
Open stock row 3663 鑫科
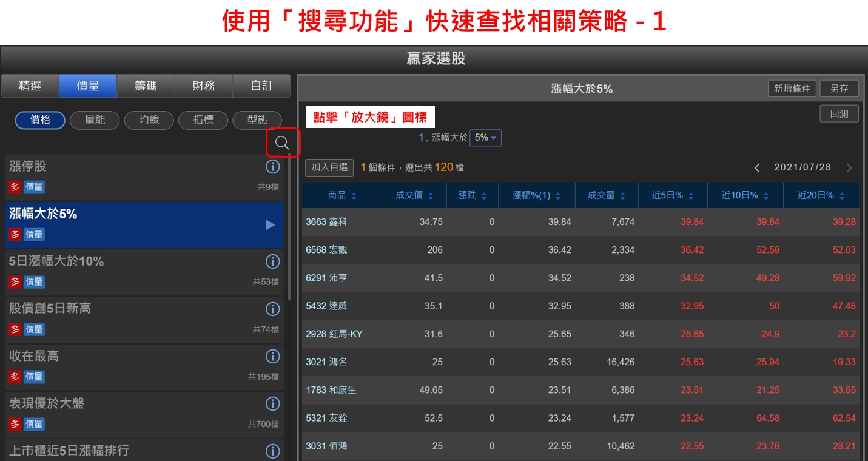[326, 222]
